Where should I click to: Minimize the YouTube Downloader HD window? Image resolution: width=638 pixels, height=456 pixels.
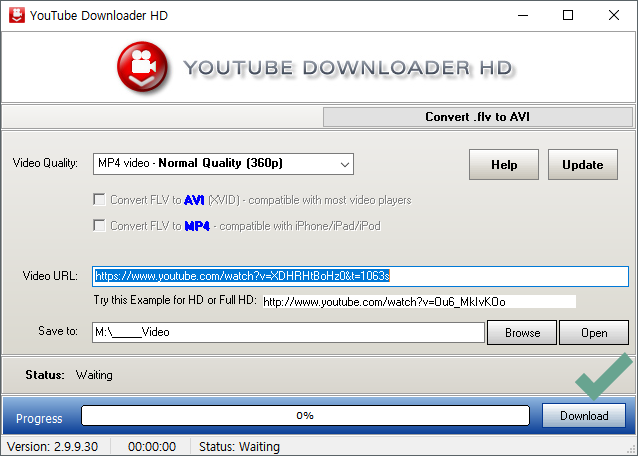523,15
